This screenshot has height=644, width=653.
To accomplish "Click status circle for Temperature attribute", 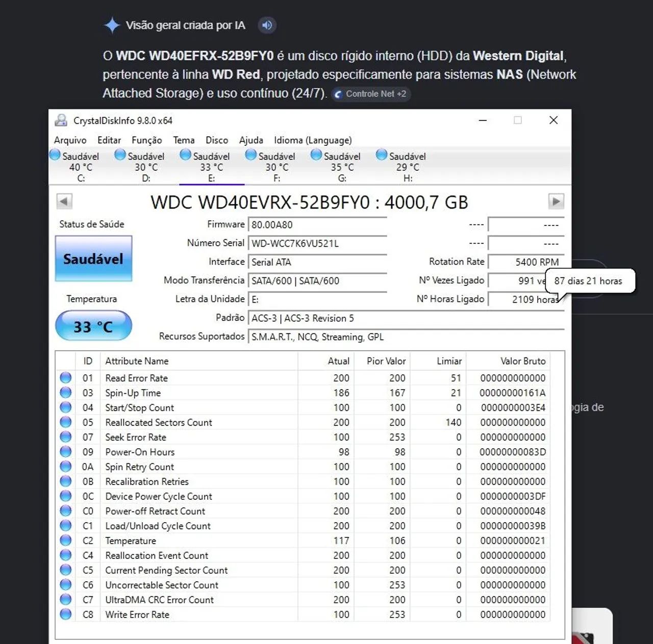I will pyautogui.click(x=66, y=540).
